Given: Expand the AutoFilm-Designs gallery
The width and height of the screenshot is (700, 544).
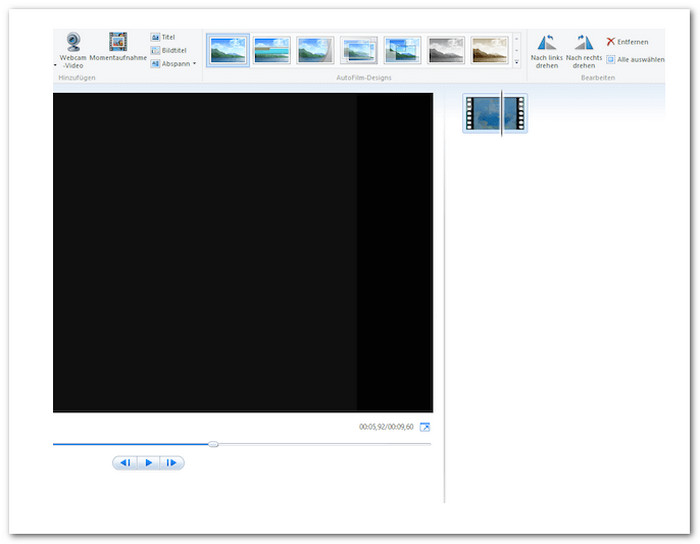Looking at the screenshot, I should point(517,62).
